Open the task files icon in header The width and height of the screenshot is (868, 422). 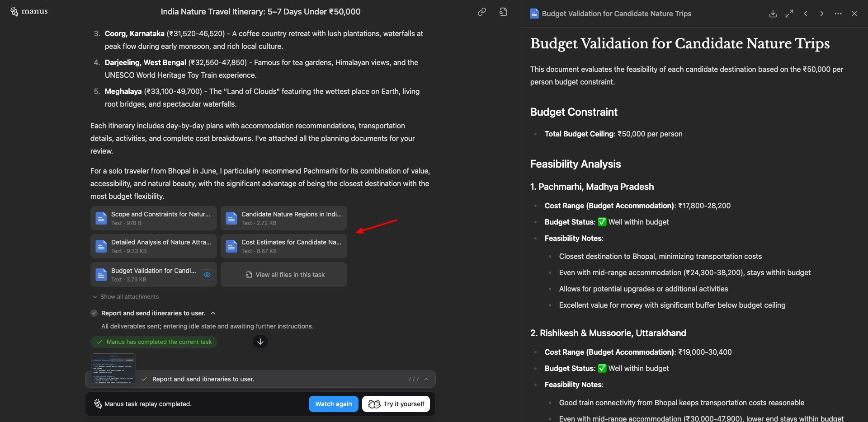pos(503,12)
